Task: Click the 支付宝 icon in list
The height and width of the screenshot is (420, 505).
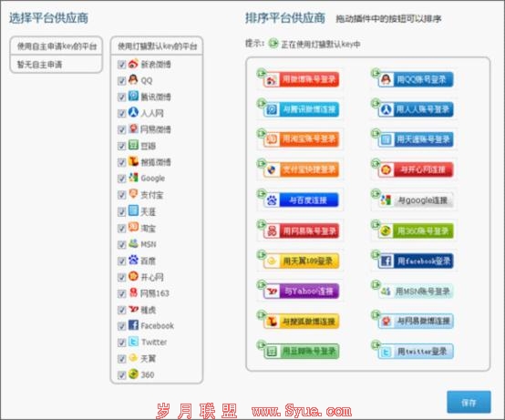Action: tap(133, 194)
